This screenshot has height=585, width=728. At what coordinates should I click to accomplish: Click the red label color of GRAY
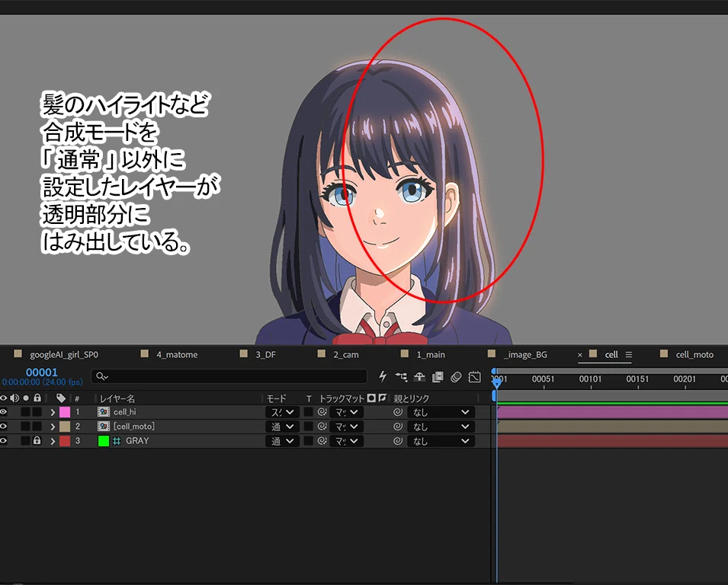pyautogui.click(x=65, y=441)
